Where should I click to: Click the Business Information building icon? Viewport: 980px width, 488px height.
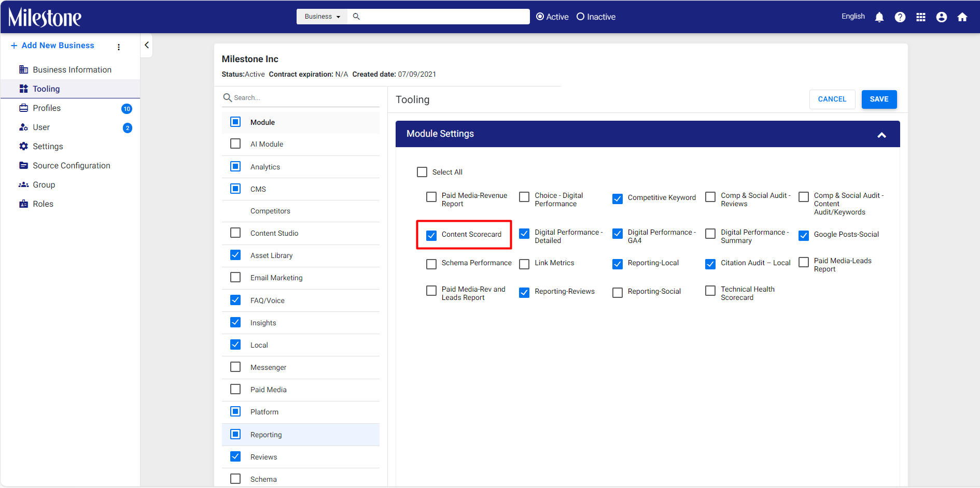[x=23, y=69]
